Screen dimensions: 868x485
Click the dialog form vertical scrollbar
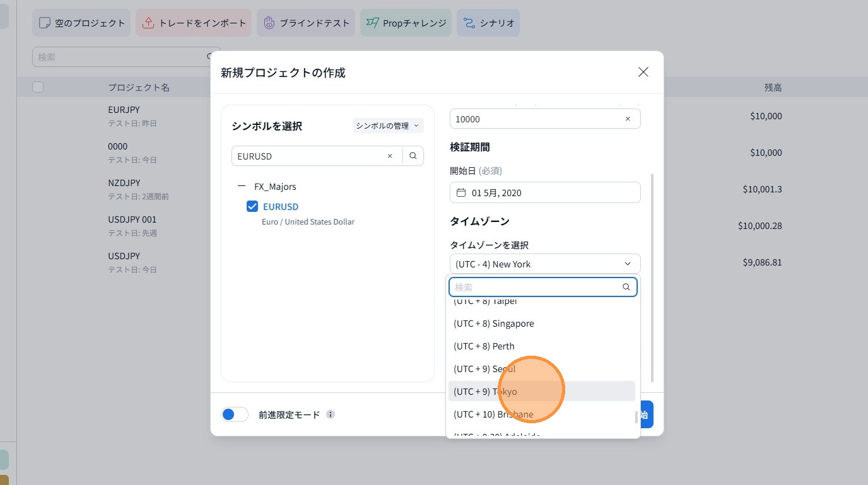[x=652, y=278]
